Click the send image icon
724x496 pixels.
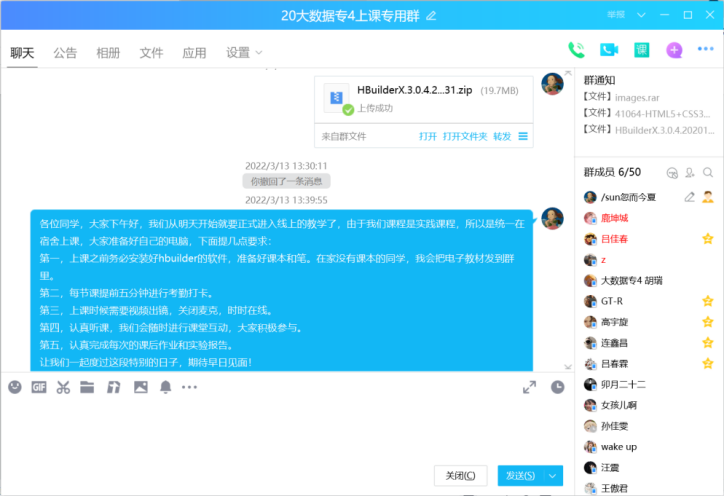tap(140, 386)
